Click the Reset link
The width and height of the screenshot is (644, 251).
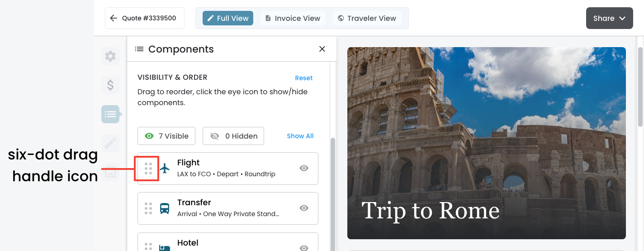303,78
